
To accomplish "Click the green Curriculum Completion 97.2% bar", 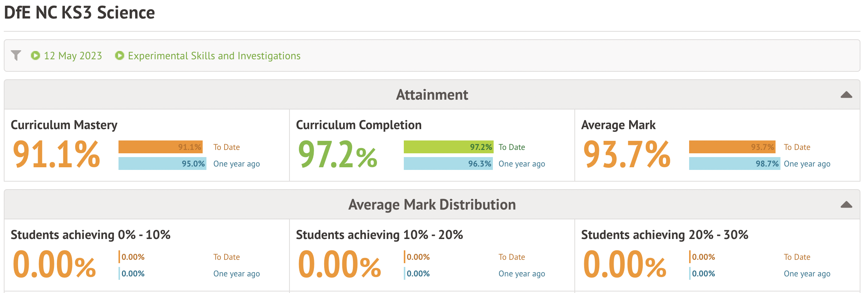I will 448,147.
